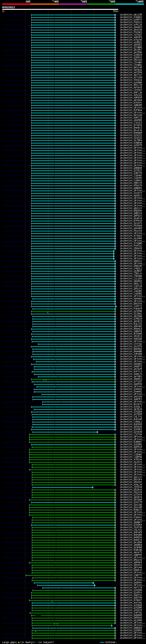Select hit UniRef100_Q39570
The image size is (146, 644).
[131, 20]
